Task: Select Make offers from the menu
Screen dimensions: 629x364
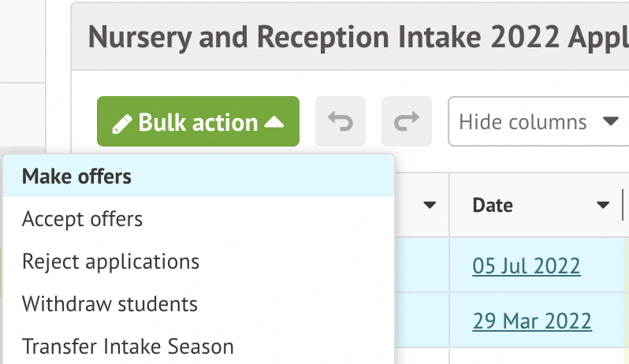Action: coord(76,176)
